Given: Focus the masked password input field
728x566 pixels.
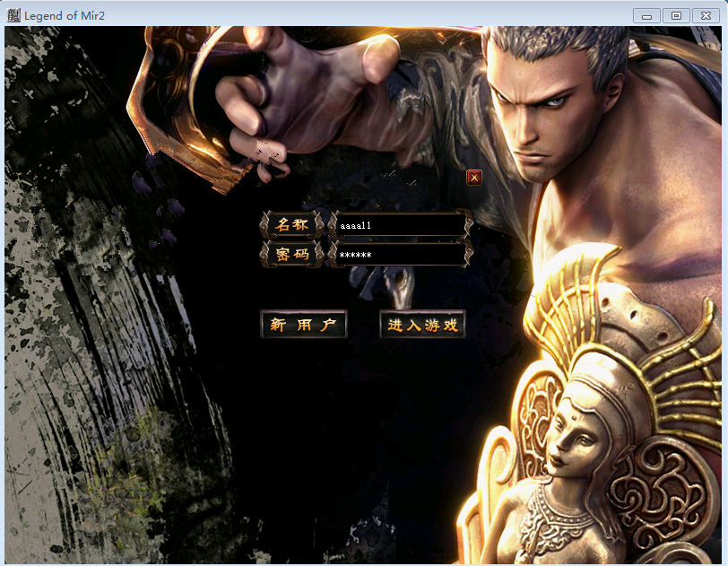Looking at the screenshot, I should 400,254.
